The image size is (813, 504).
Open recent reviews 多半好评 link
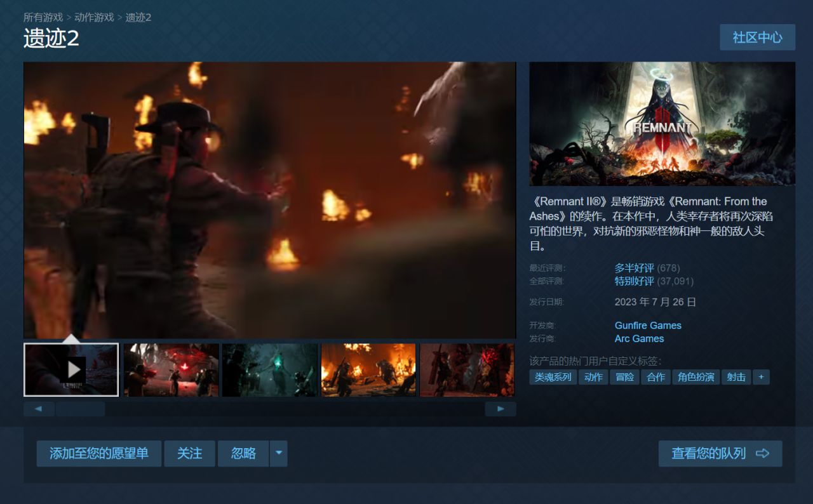(x=634, y=268)
